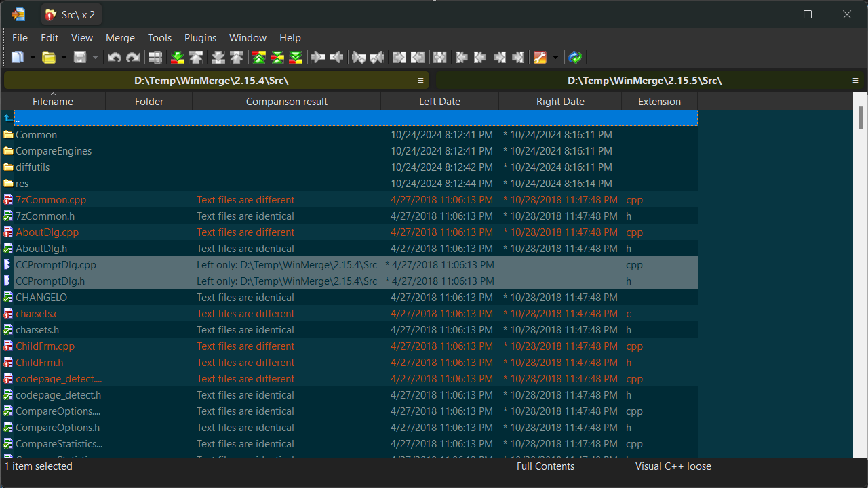Click the left path D:\Temp\WinMerge\2.15.4\Src\
This screenshot has height=488, width=868.
(x=212, y=81)
